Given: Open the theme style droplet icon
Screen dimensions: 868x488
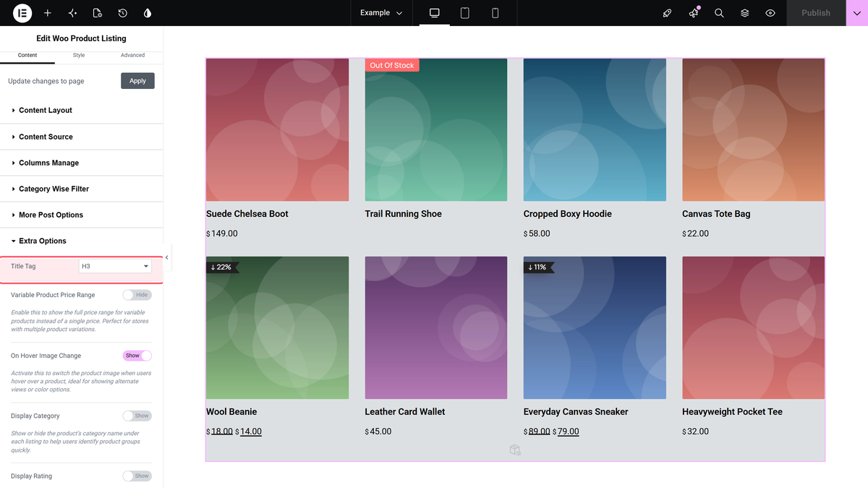Looking at the screenshot, I should pyautogui.click(x=148, y=13).
